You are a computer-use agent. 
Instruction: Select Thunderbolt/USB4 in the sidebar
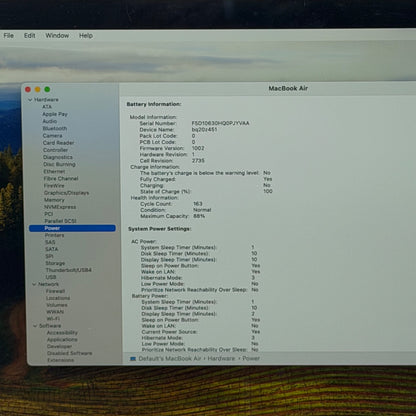(68, 270)
